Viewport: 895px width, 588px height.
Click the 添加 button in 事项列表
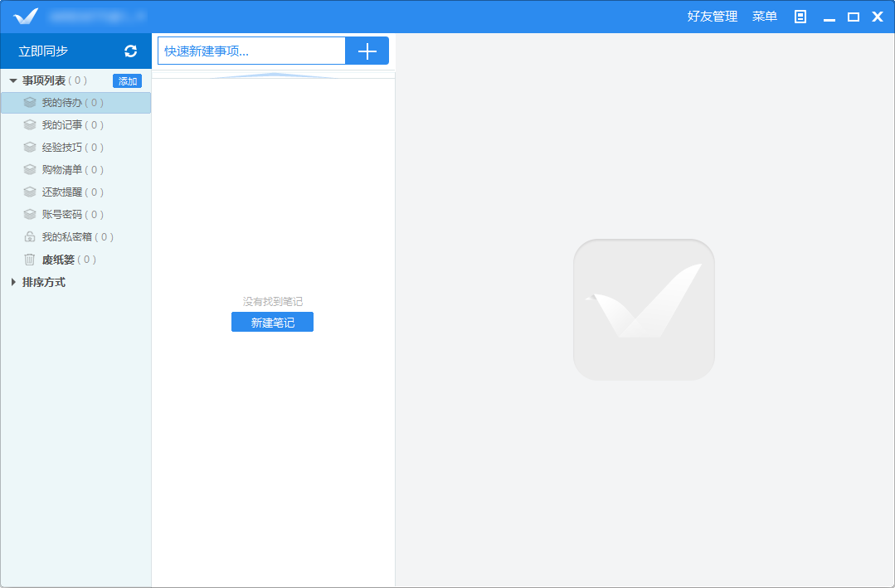point(127,81)
